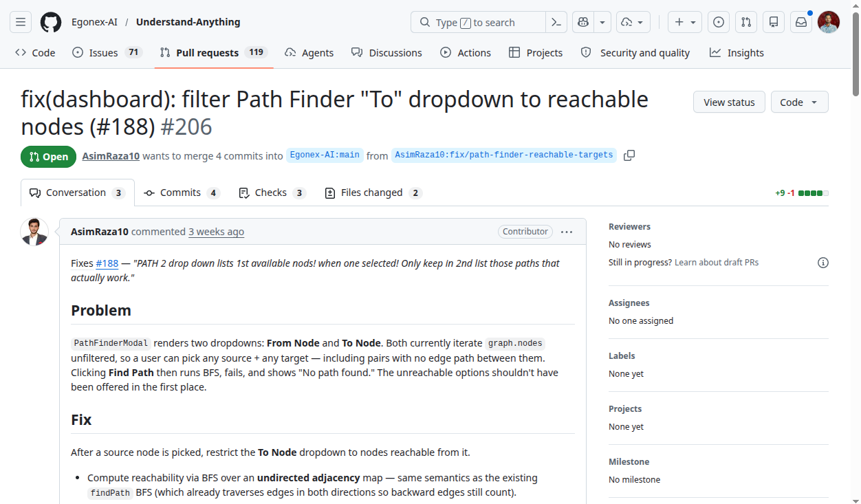
Task: Open your issues icon in header
Action: click(719, 22)
